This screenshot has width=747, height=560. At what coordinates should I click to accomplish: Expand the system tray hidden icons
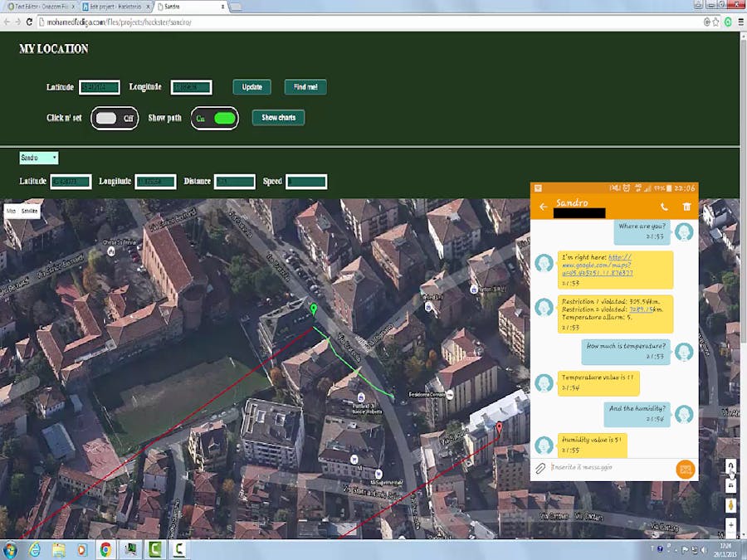click(676, 549)
